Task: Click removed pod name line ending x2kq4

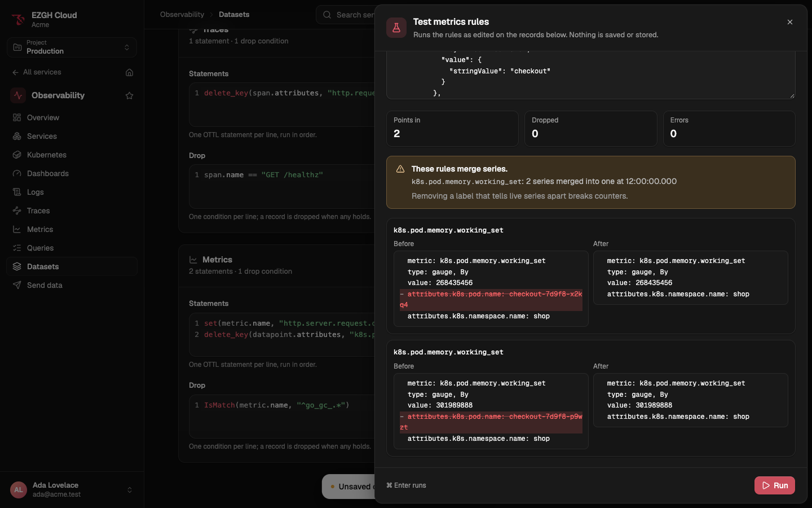Action: click(x=491, y=300)
